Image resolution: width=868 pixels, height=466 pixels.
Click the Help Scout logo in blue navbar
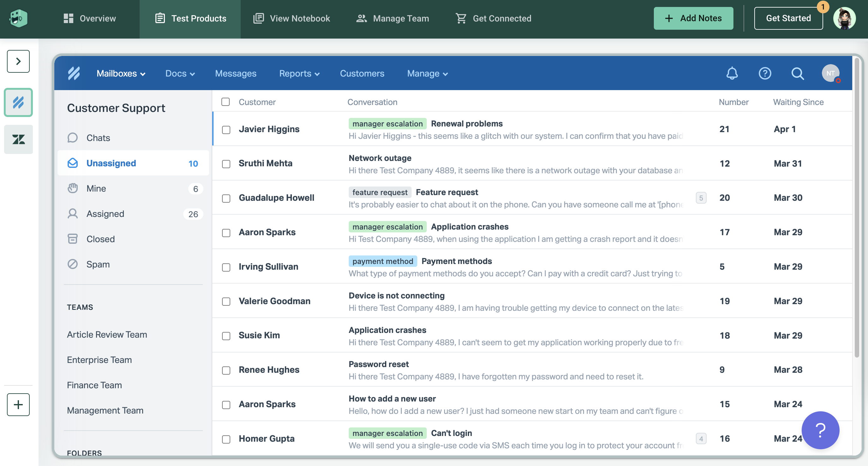coord(74,73)
